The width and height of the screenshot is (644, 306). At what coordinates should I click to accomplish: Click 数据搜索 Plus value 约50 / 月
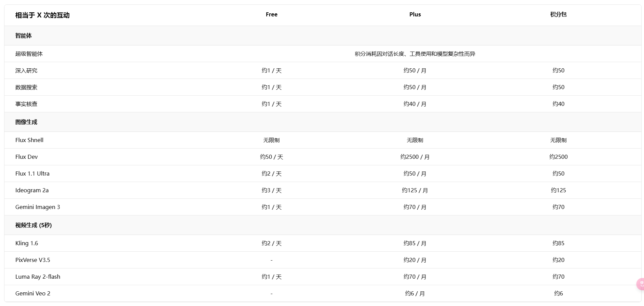(x=415, y=87)
